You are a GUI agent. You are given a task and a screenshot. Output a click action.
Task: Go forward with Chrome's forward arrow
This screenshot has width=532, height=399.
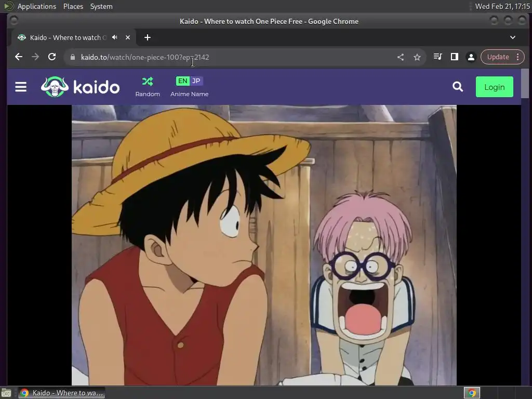pos(35,57)
